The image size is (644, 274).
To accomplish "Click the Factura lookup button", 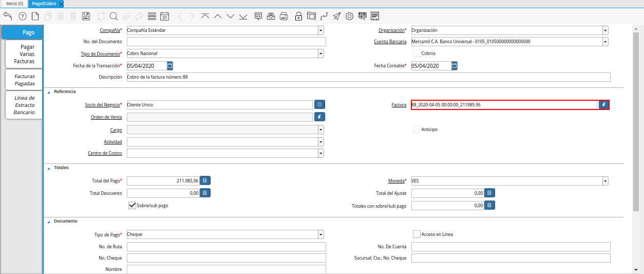I will click(x=604, y=105).
